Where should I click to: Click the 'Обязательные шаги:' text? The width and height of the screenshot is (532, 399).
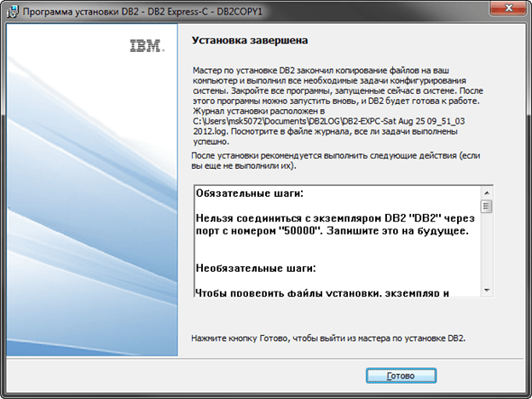250,194
